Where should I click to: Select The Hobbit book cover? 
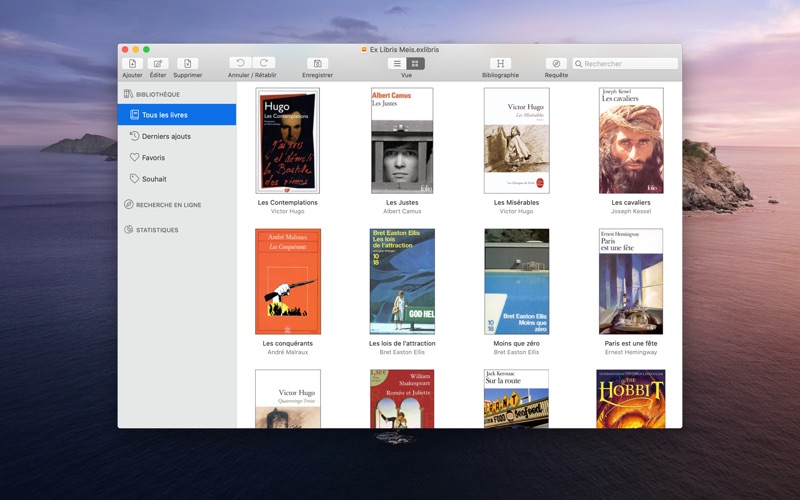(631, 398)
